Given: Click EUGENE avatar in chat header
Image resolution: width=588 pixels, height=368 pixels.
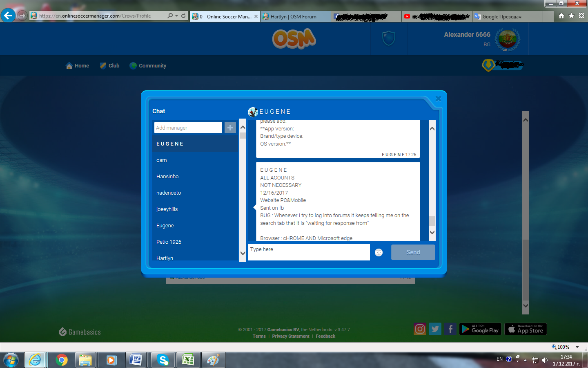Looking at the screenshot, I should click(x=253, y=112).
